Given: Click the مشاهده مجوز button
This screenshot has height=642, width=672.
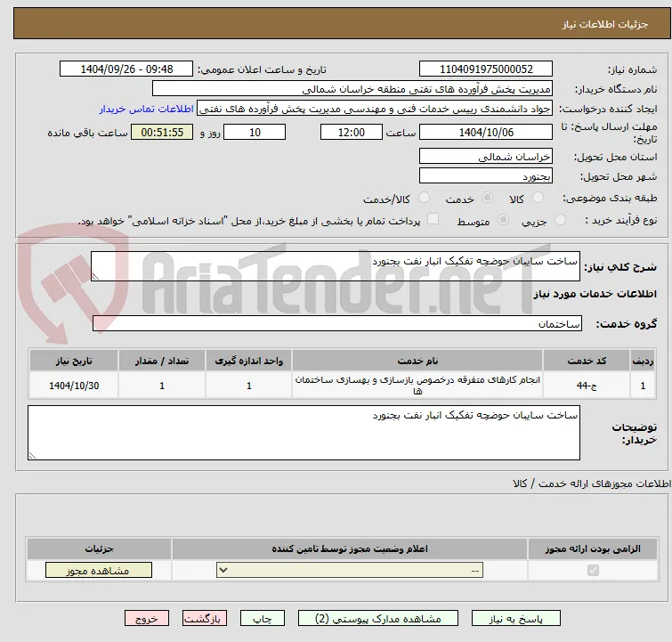Looking at the screenshot, I should 99,571.
